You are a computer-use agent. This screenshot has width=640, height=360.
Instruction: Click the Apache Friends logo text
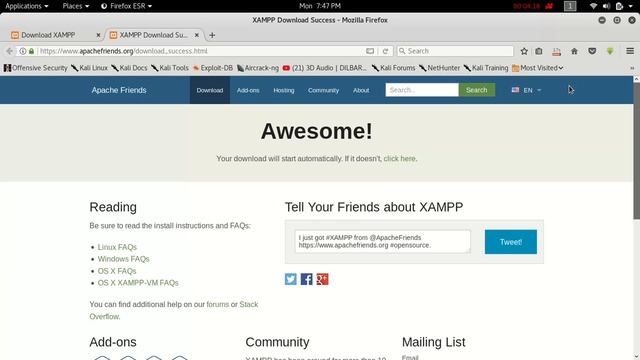tap(119, 90)
